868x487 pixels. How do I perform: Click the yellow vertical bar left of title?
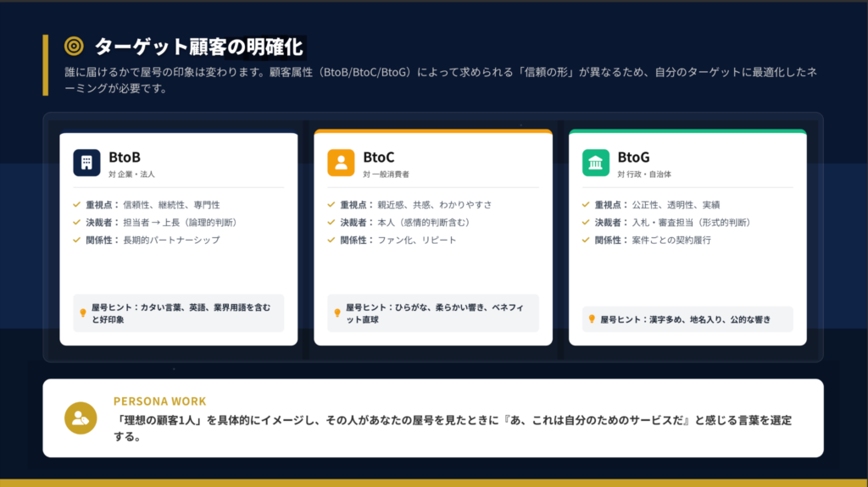[46, 65]
